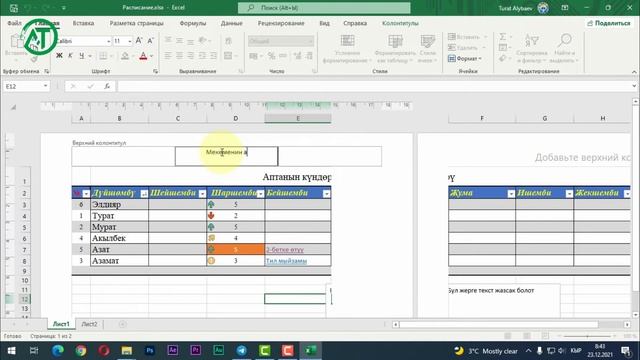This screenshot has height=360, width=640.
Task: Switch to Данные tab
Action: [x=231, y=23]
